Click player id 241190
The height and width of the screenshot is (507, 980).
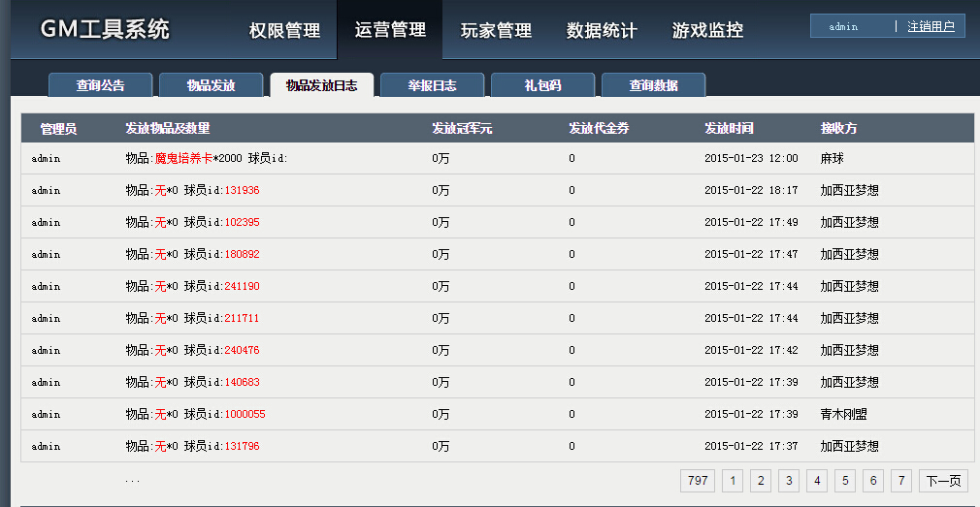[242, 287]
